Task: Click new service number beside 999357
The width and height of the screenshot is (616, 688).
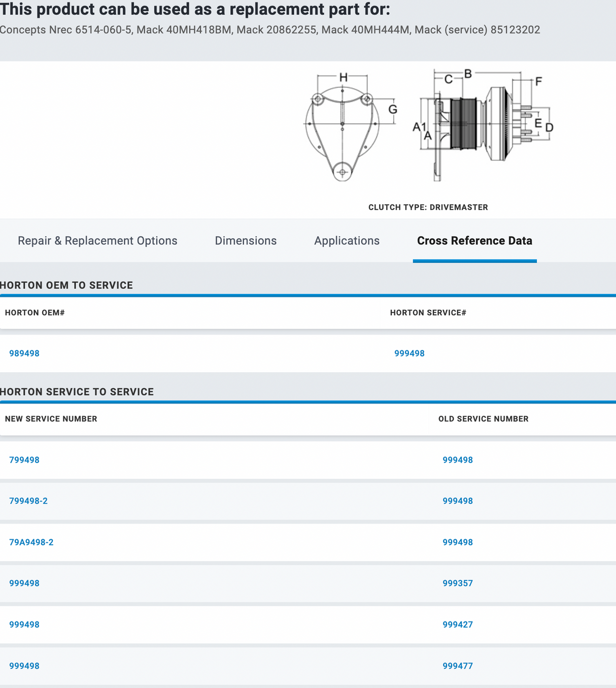Action: [24, 583]
